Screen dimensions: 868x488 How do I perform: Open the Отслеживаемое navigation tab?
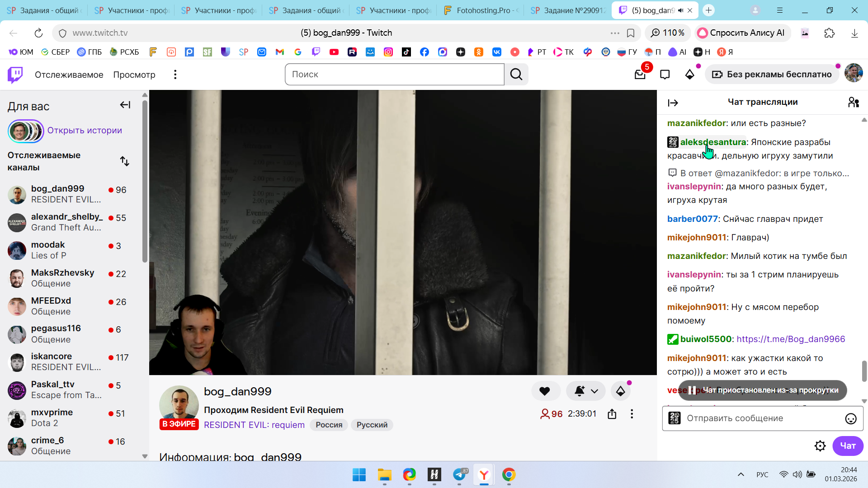(x=69, y=75)
